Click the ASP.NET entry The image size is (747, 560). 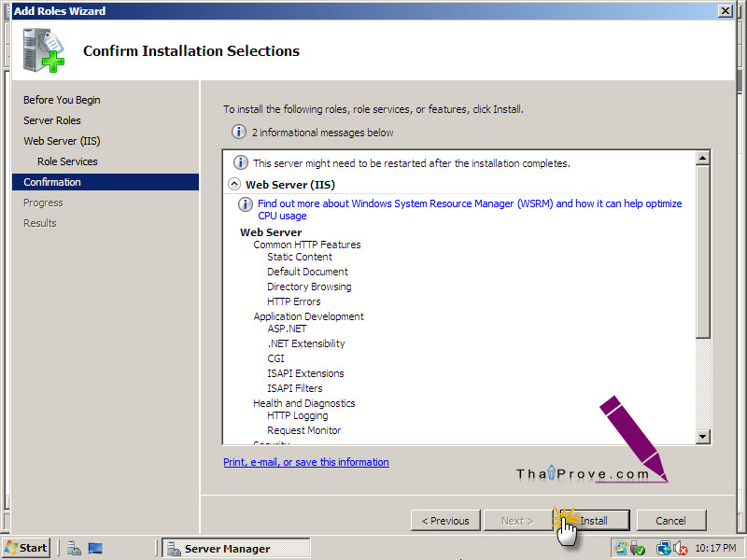point(287,329)
